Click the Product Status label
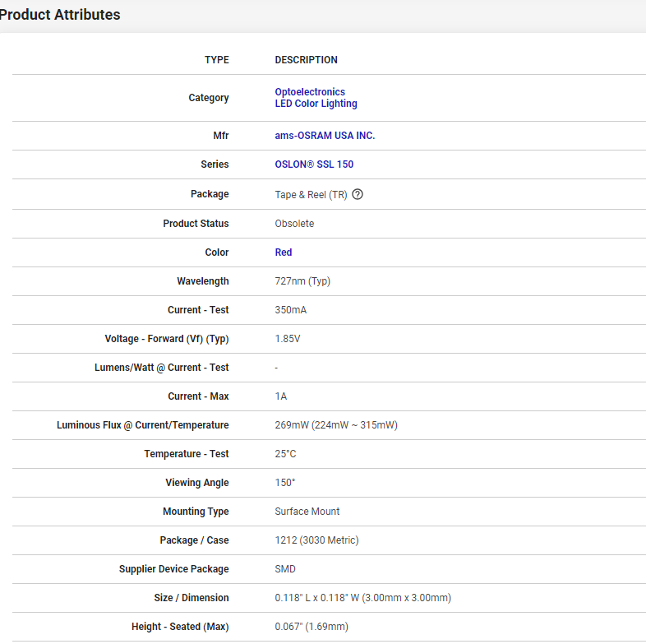 pyautogui.click(x=196, y=224)
